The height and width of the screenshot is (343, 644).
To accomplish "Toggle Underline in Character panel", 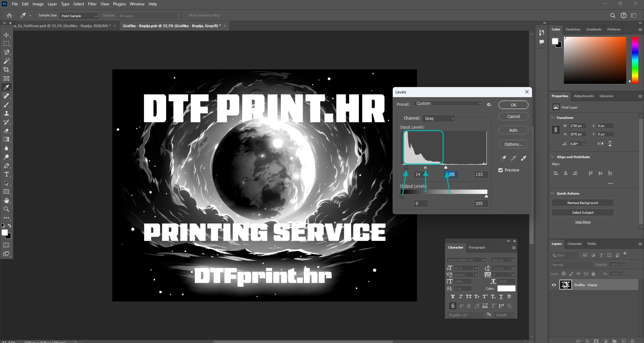I will coord(501,297).
